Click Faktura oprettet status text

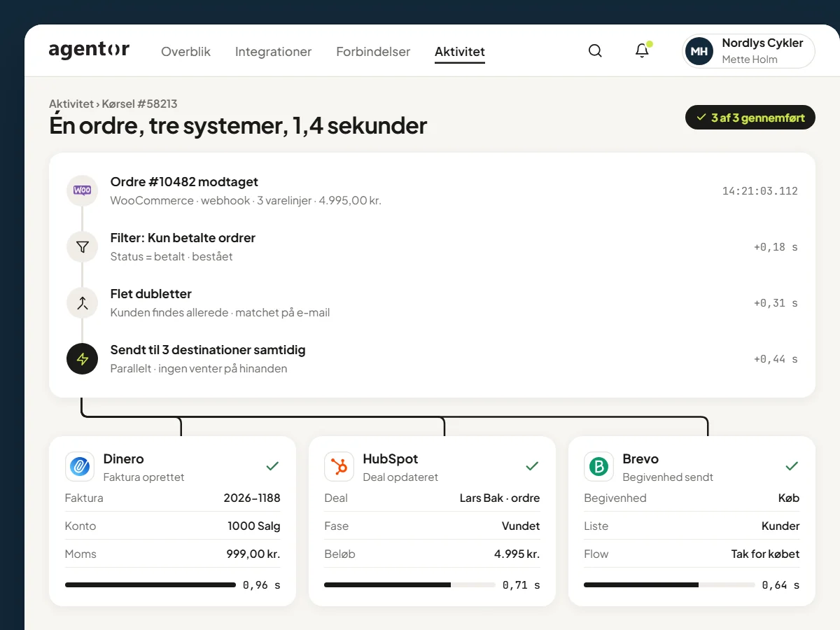coord(143,477)
